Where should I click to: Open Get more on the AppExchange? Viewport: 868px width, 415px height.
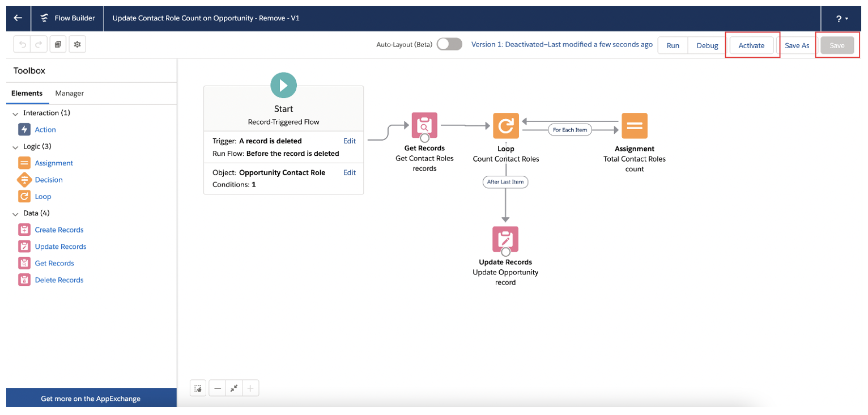(x=91, y=399)
